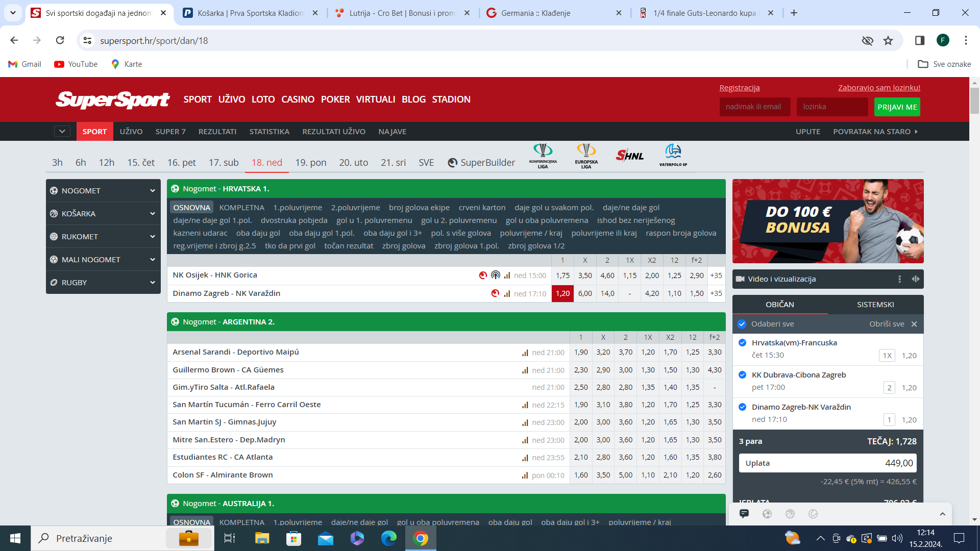The image size is (980, 551).
Task: Toggle the highlighted 1,20 odds for Dinamo Zagreb
Action: (x=562, y=293)
